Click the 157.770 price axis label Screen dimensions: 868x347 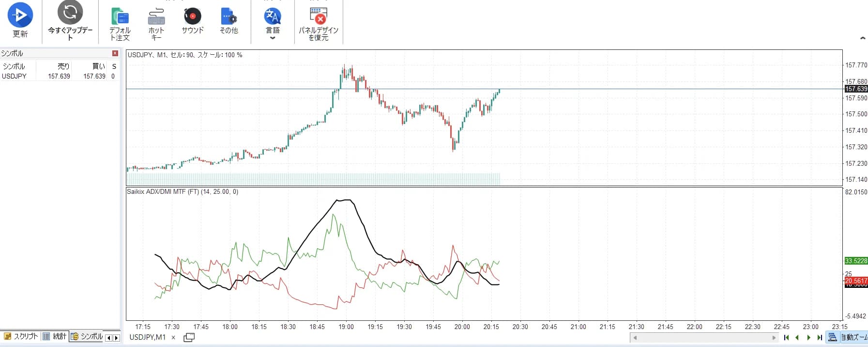point(856,65)
